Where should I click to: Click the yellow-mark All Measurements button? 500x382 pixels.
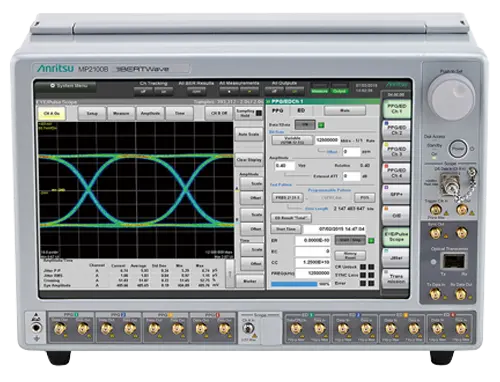(x=249, y=91)
